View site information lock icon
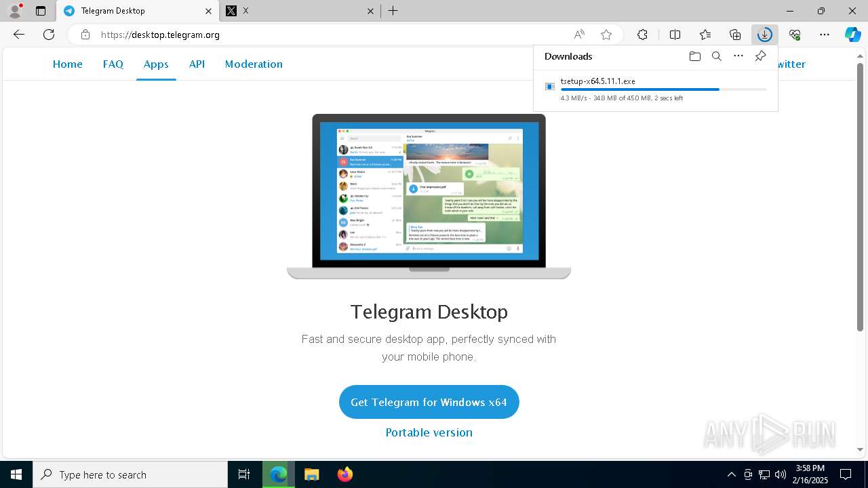The image size is (868, 488). [x=85, y=35]
